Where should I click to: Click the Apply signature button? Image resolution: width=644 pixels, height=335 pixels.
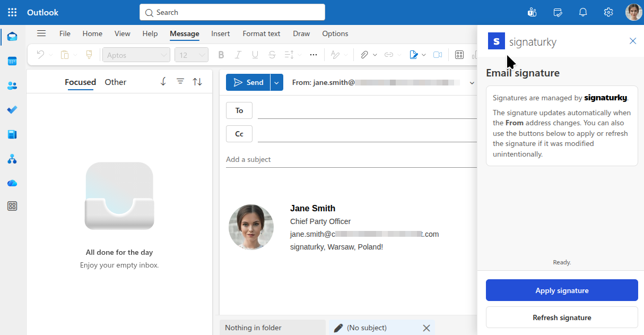point(562,290)
